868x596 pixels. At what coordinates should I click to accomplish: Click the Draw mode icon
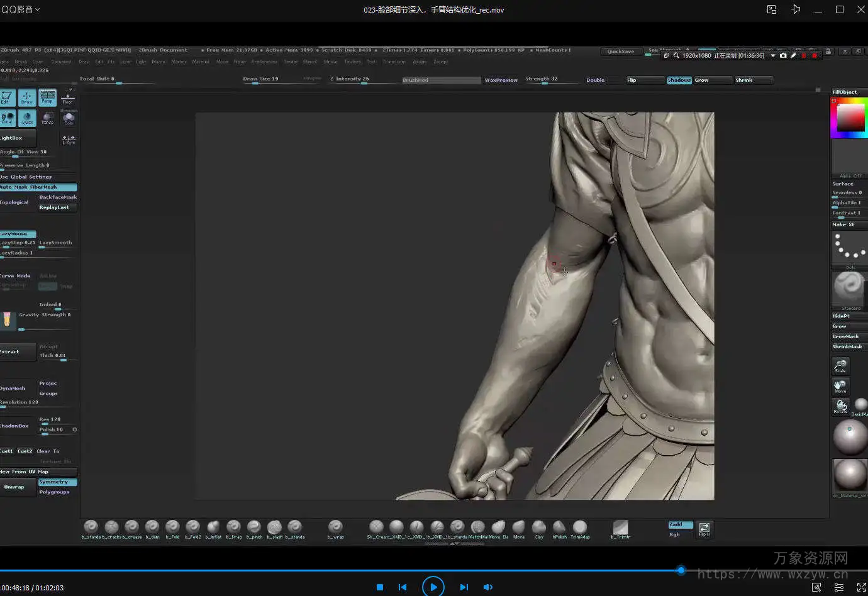26,97
